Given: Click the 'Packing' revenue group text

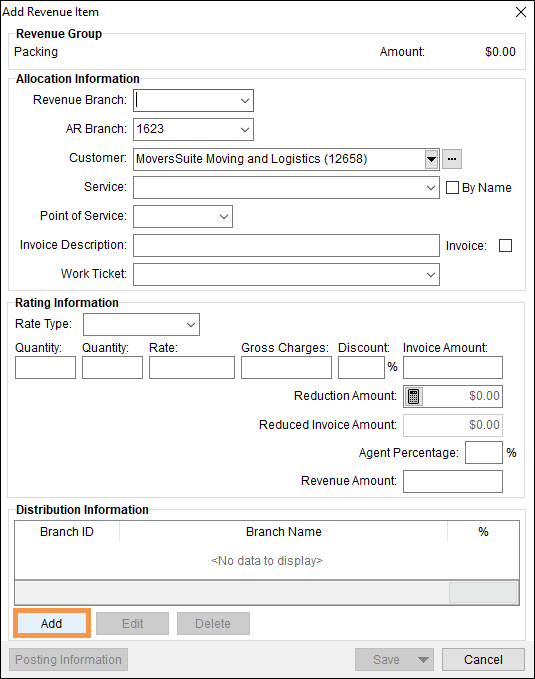Looking at the screenshot, I should point(36,52).
